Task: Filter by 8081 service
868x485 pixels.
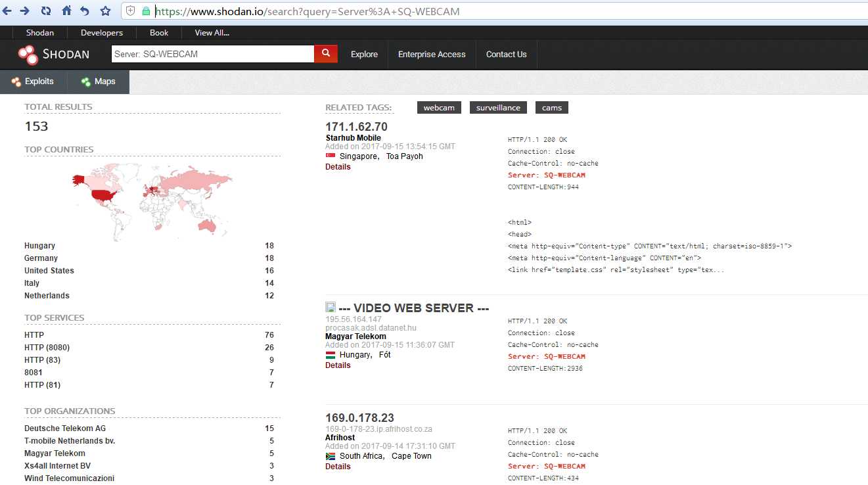Action: (x=149, y=373)
